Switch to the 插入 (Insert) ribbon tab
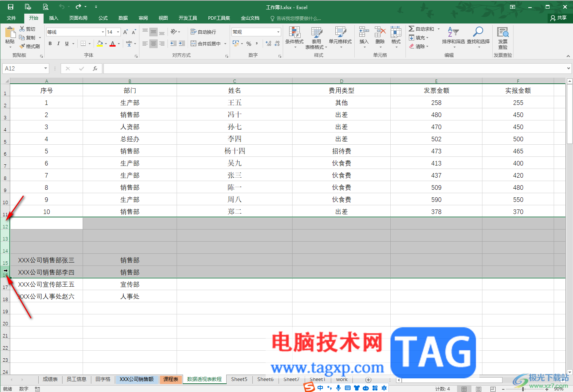 click(54, 18)
